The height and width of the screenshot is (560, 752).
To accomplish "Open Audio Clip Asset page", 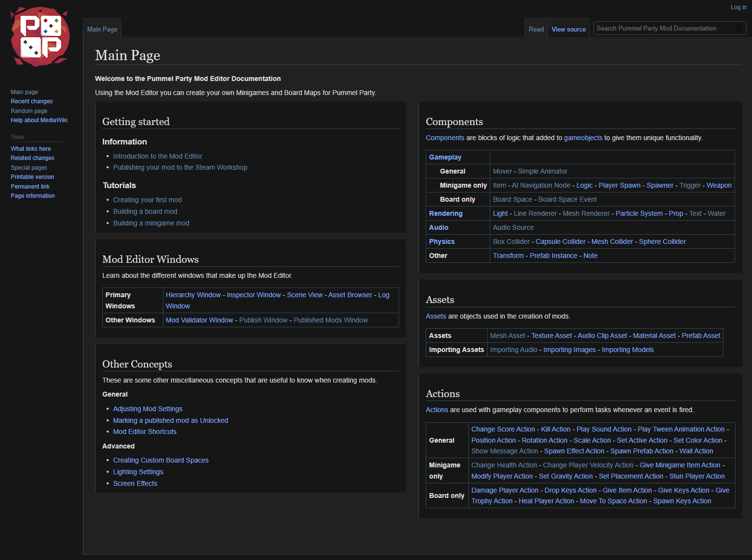I will pyautogui.click(x=602, y=336).
